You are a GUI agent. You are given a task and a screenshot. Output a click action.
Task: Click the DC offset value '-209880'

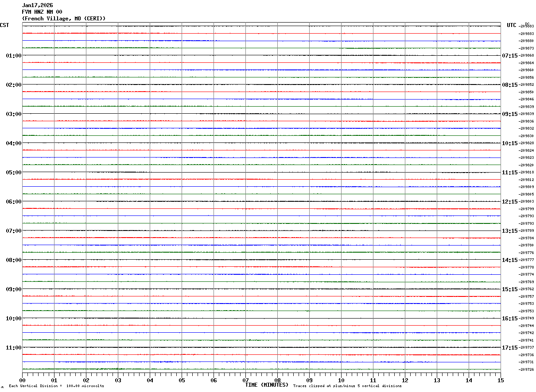(x=527, y=41)
